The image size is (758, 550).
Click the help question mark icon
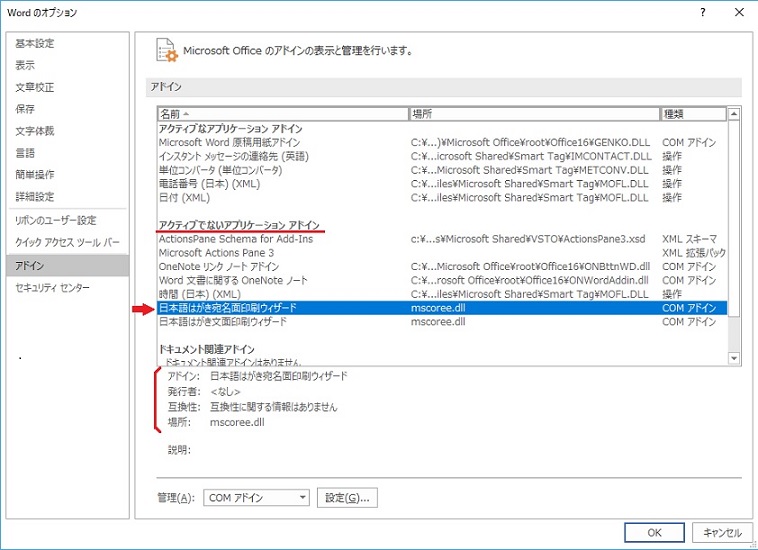coord(702,13)
